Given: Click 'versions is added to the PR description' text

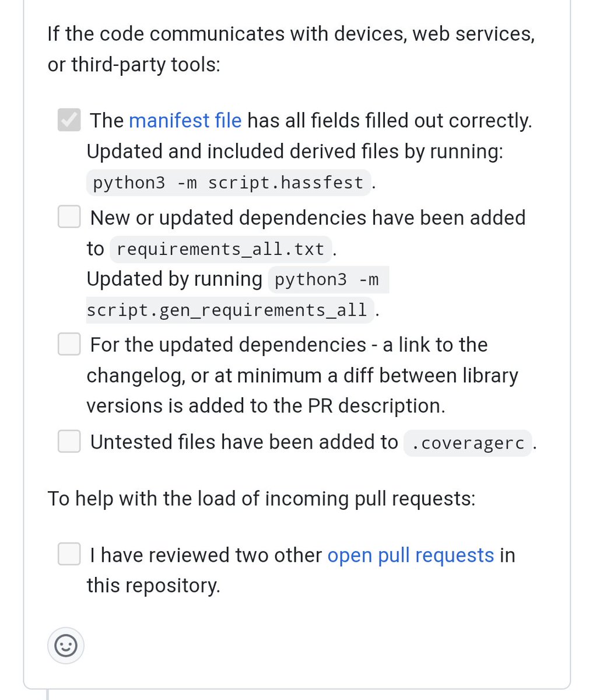Looking at the screenshot, I should 265,406.
